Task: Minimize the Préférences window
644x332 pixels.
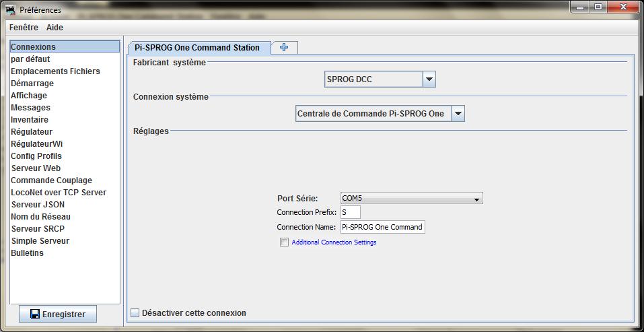Action: pos(580,7)
